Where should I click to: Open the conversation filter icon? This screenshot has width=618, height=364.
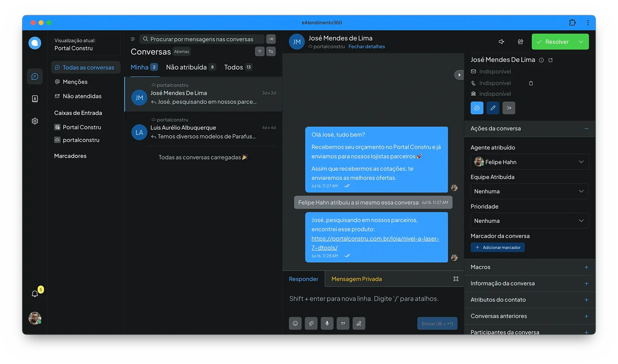coord(259,51)
